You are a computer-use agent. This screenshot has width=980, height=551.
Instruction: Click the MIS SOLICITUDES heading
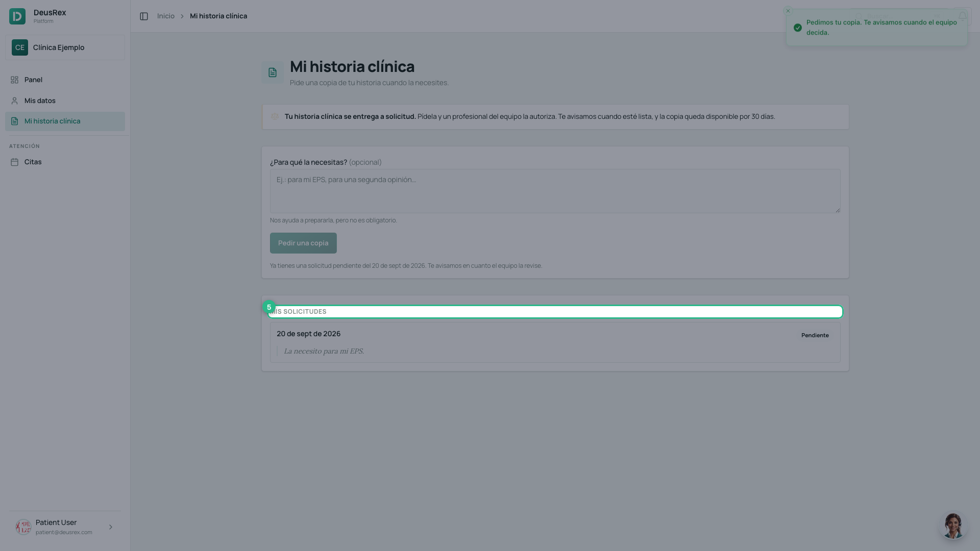299,312
